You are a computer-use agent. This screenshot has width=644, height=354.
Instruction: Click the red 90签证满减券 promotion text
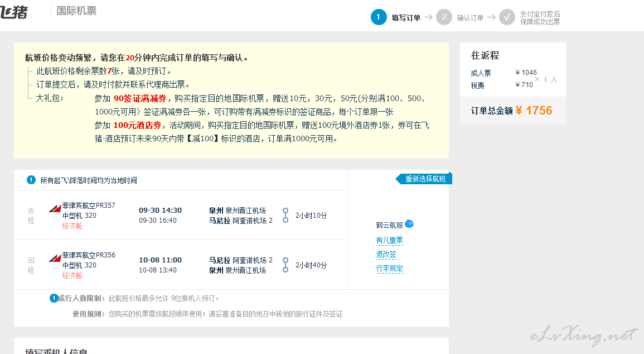[x=140, y=98]
